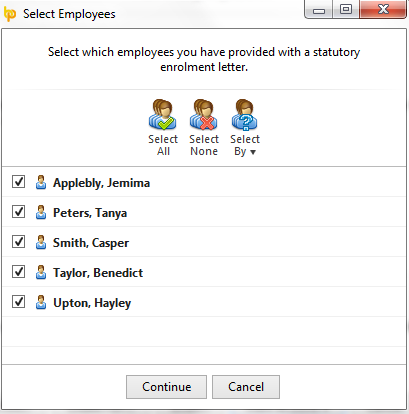The image size is (409, 414).
Task: Uncheck the Peters, Tanya checkbox
Action: [x=18, y=212]
